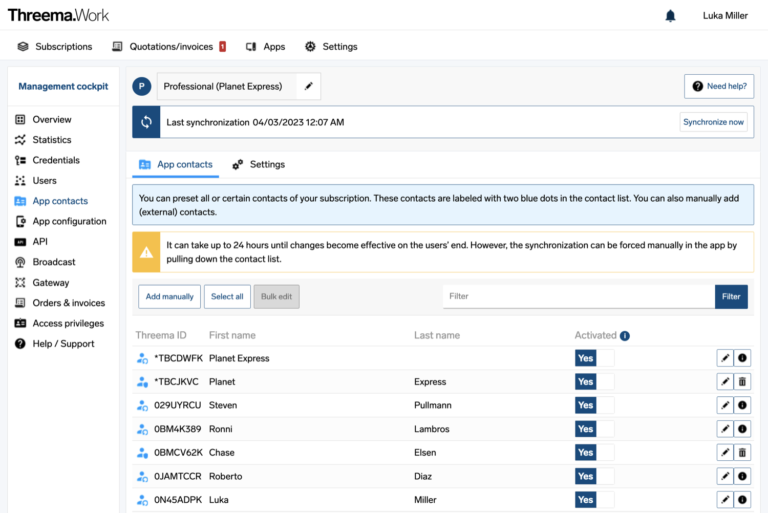Open the Quotations/invoices menu

(169, 46)
